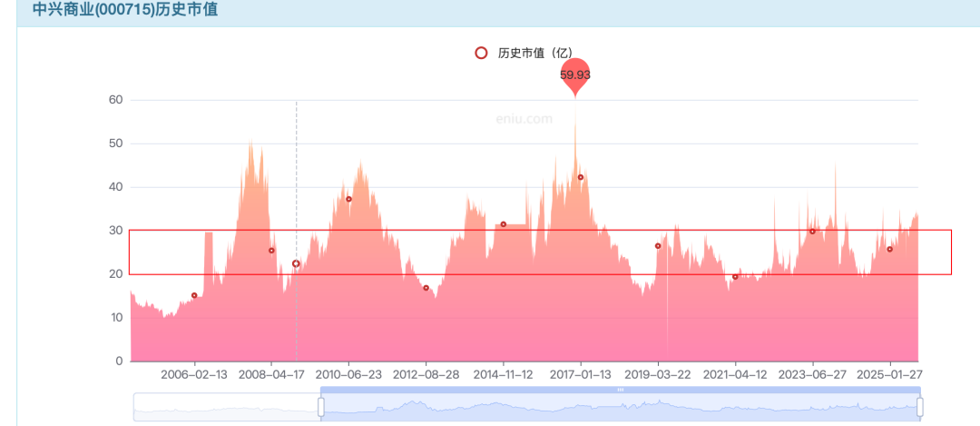This screenshot has width=980, height=426.
Task: Click the data point above 2019-03-22
Action: click(x=658, y=246)
